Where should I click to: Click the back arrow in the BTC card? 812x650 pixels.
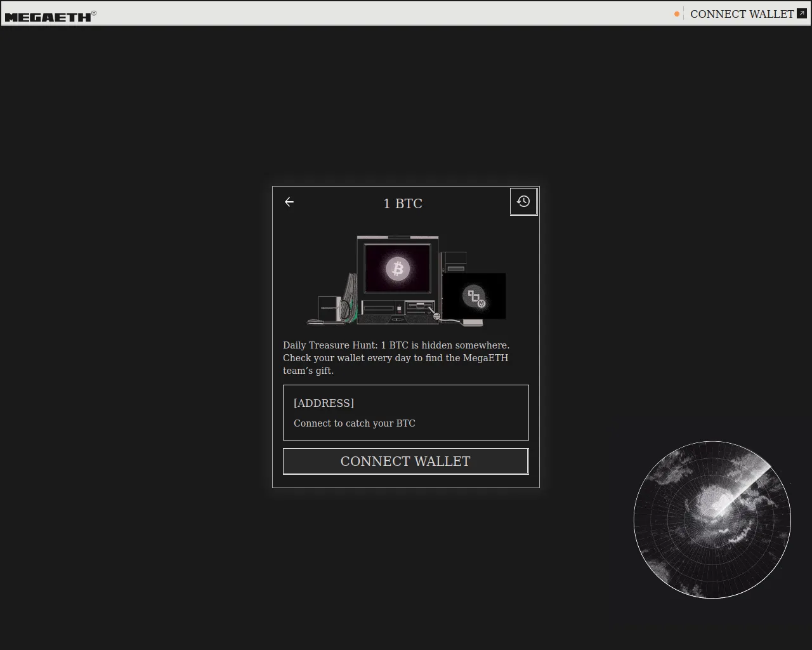click(289, 202)
